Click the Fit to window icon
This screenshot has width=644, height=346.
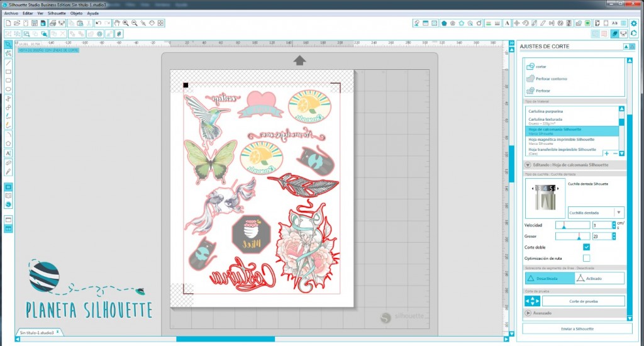161,23
